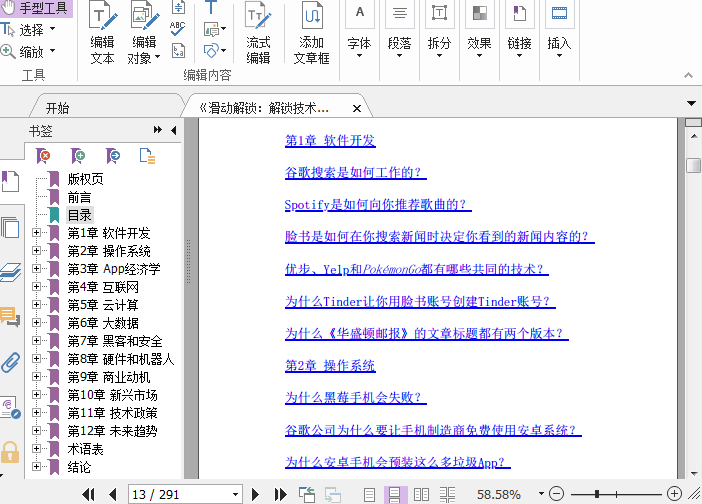The width and height of the screenshot is (702, 504).
Task: Open the 第1章 软件开发 link
Action: pos(330,141)
